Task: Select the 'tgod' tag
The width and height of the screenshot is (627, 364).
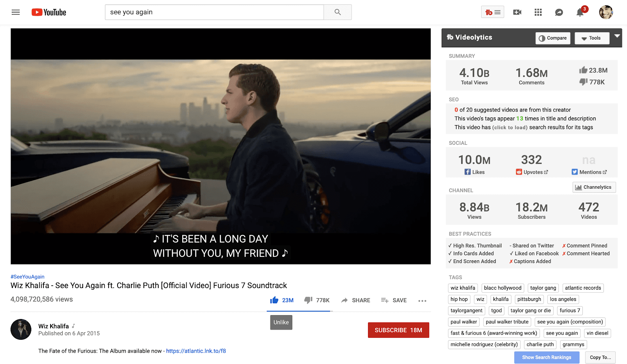Action: [497, 311]
